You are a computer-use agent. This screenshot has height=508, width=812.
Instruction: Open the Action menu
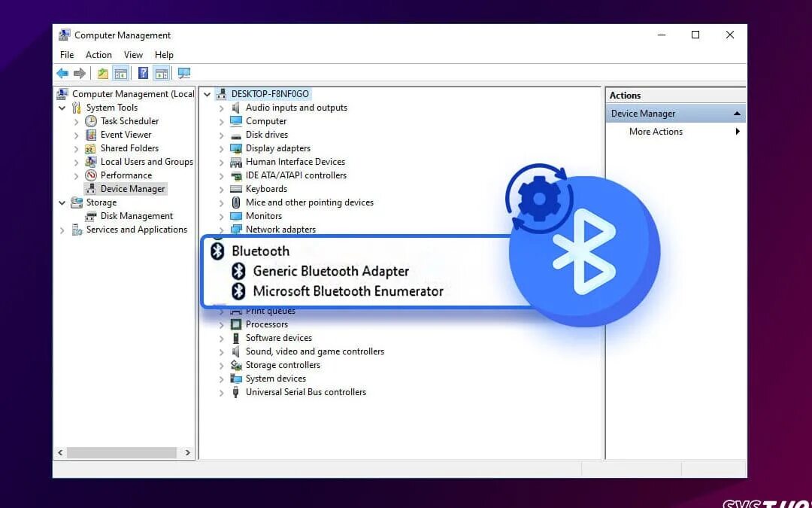pos(98,55)
